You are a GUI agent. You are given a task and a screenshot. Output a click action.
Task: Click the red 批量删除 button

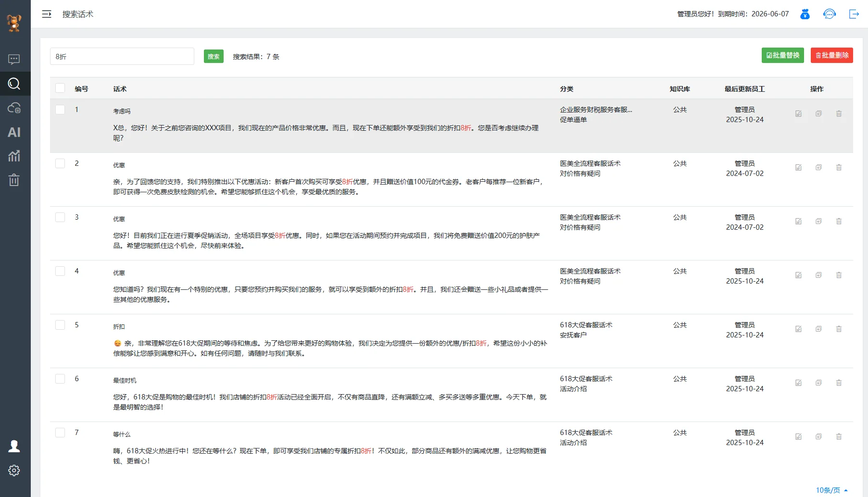pos(832,55)
